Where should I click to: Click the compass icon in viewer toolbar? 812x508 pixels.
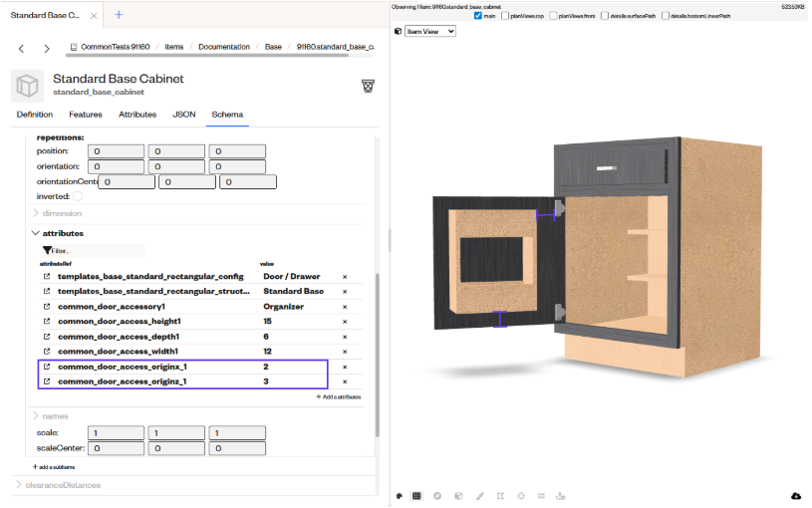pyautogui.click(x=437, y=496)
